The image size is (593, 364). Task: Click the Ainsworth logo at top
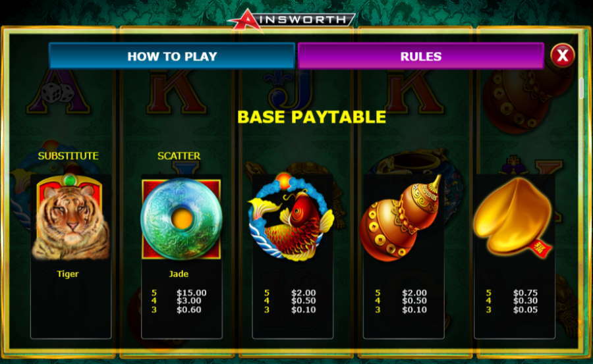pos(291,19)
